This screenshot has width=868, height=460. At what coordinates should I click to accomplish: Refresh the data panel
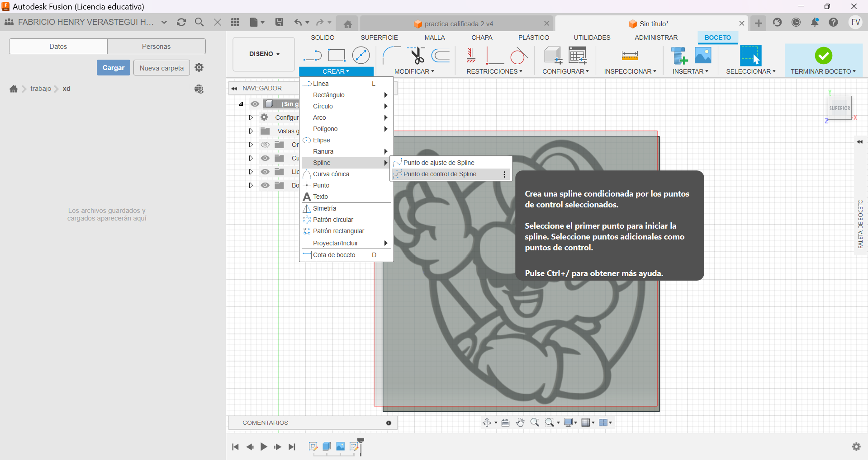[x=181, y=22]
